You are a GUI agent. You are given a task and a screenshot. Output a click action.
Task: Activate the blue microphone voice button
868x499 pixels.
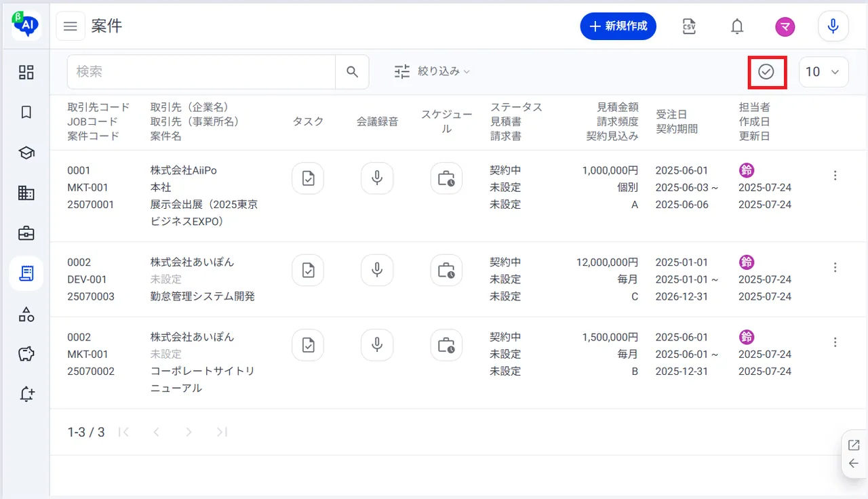[833, 26]
